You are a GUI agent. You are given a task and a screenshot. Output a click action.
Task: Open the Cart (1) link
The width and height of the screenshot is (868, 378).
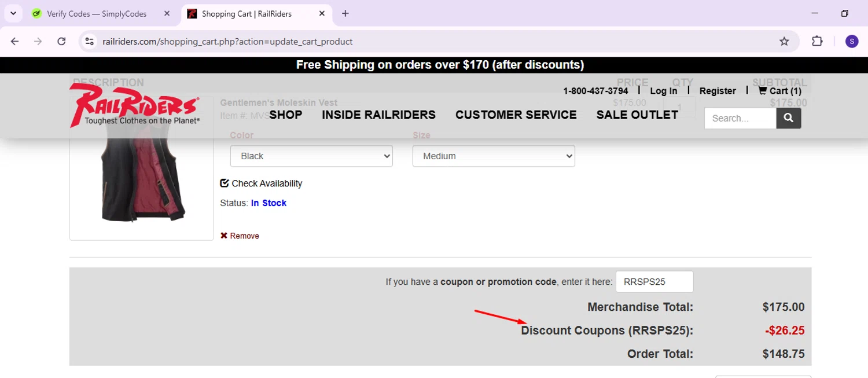780,91
